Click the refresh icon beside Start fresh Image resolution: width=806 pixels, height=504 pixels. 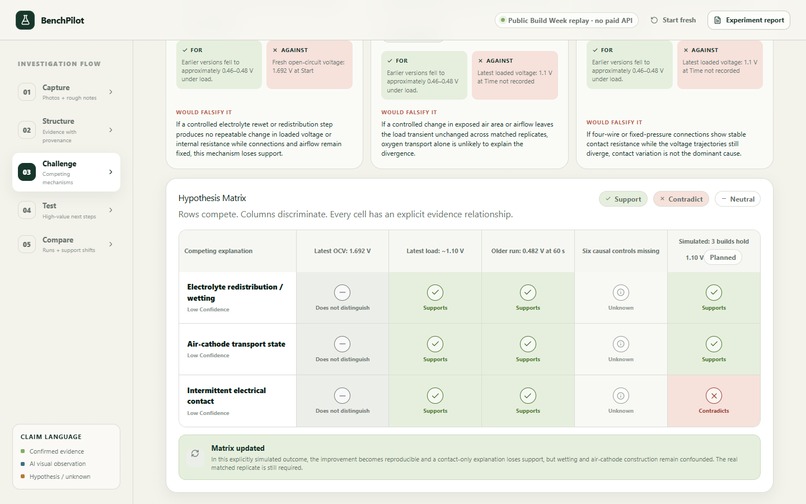[x=654, y=20]
